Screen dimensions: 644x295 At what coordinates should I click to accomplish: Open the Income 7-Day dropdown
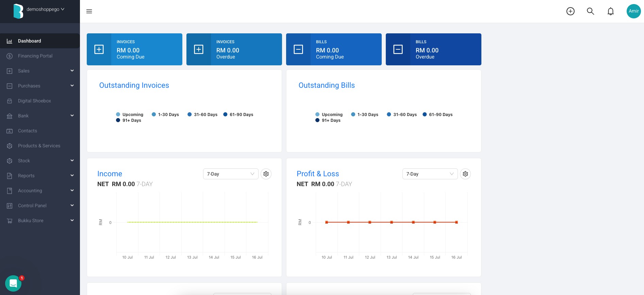(x=231, y=174)
